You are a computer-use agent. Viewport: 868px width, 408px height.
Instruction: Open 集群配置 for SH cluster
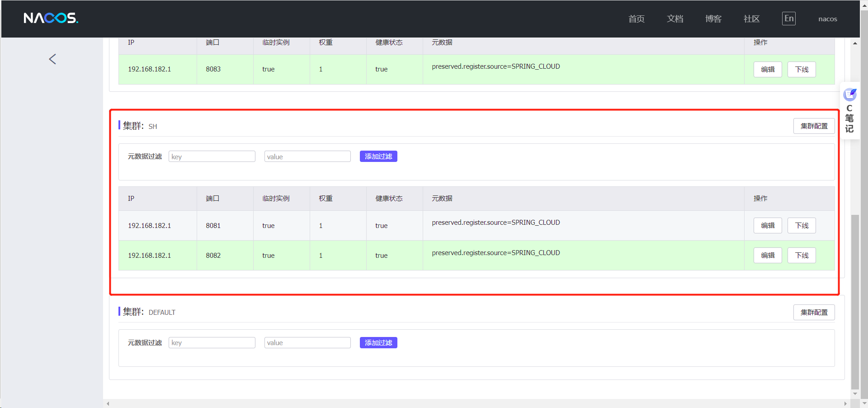click(814, 126)
